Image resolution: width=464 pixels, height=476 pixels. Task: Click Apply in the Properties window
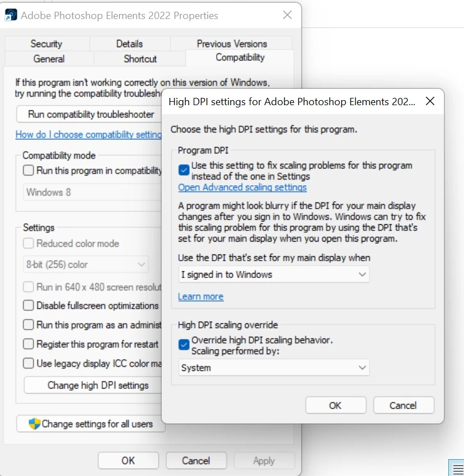(264, 460)
